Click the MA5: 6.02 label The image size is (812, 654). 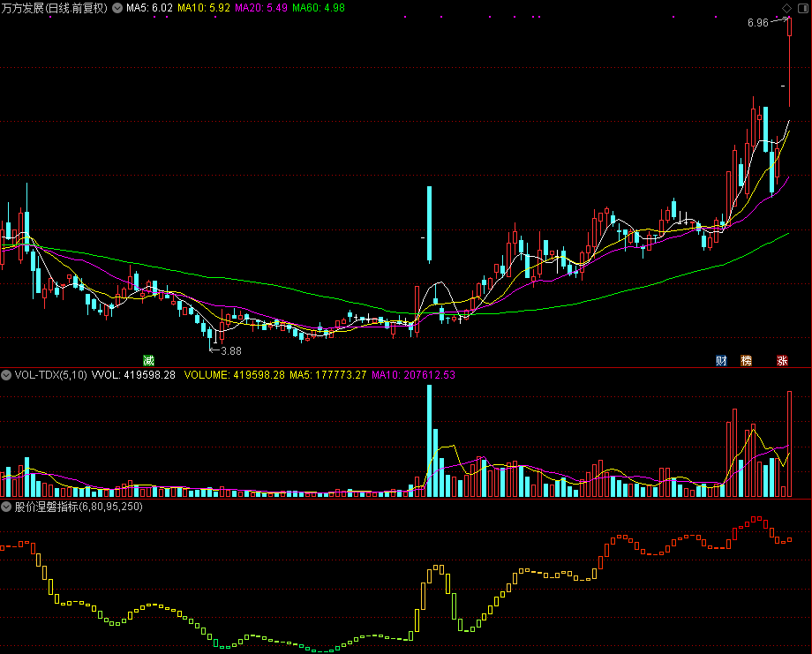[x=150, y=8]
